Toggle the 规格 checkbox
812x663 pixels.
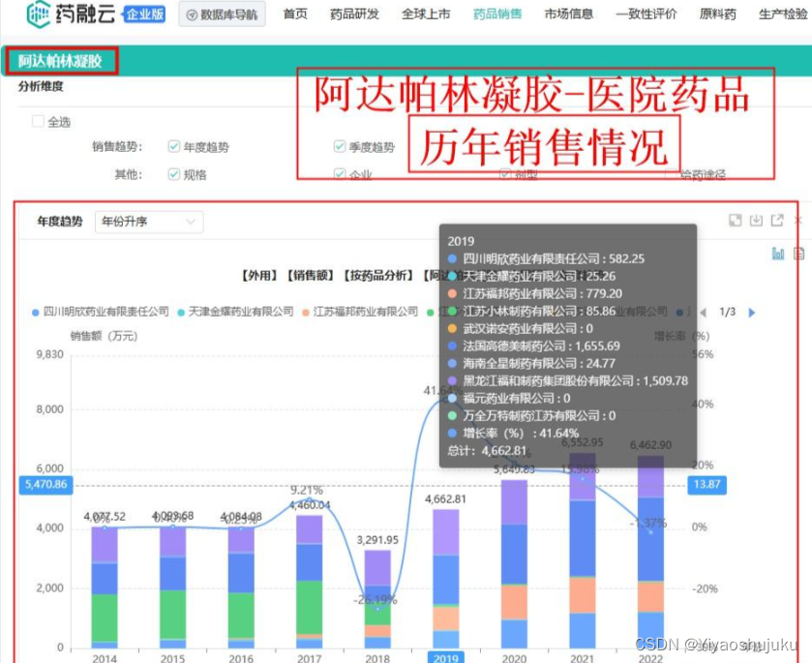click(174, 174)
